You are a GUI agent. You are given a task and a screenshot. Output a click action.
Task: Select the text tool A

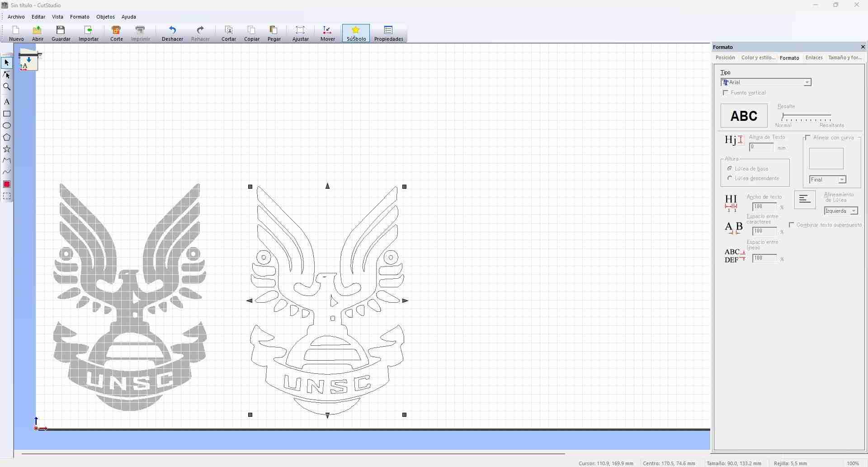tap(7, 102)
